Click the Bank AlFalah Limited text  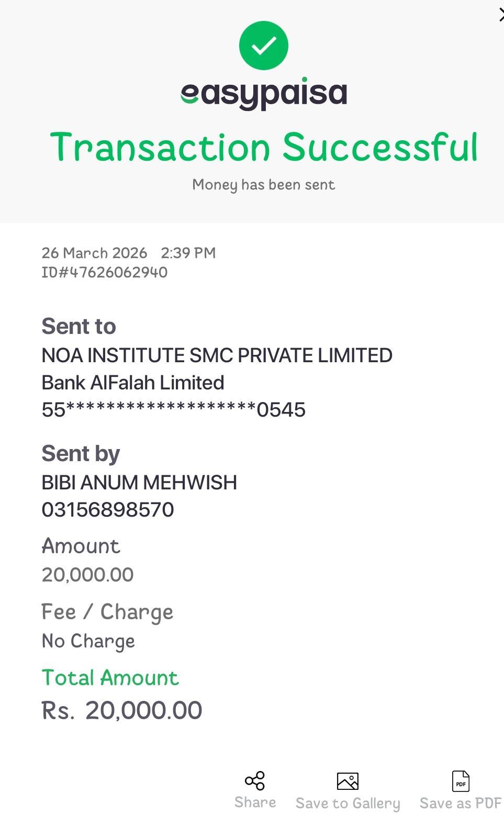tap(133, 383)
